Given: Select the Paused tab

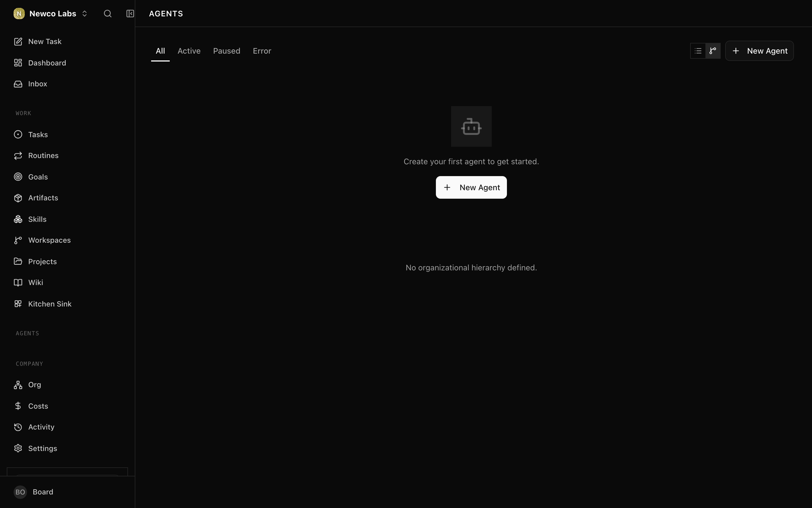Looking at the screenshot, I should 226,51.
